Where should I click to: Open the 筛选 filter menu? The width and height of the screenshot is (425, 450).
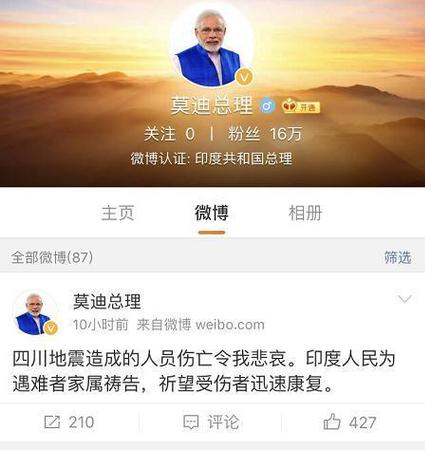pyautogui.click(x=398, y=257)
